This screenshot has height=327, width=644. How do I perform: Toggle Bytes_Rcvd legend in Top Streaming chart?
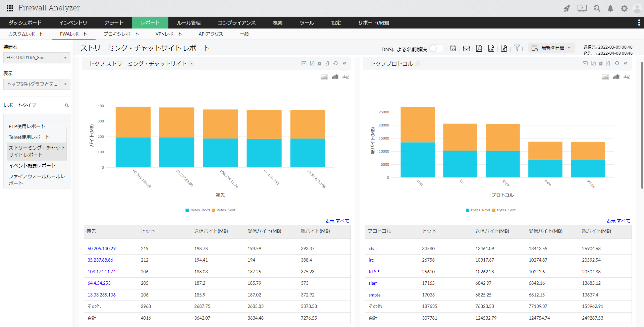coord(198,210)
